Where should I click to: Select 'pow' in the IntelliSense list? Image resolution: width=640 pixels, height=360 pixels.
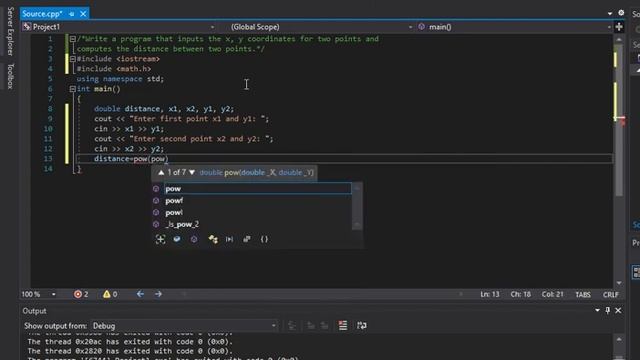point(258,189)
